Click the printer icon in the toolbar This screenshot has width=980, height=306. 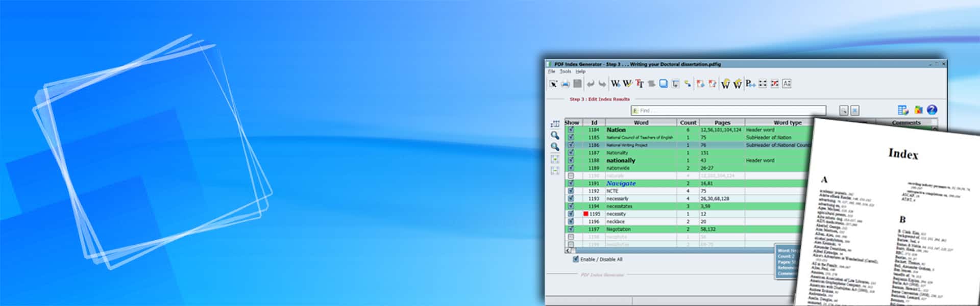[566, 84]
